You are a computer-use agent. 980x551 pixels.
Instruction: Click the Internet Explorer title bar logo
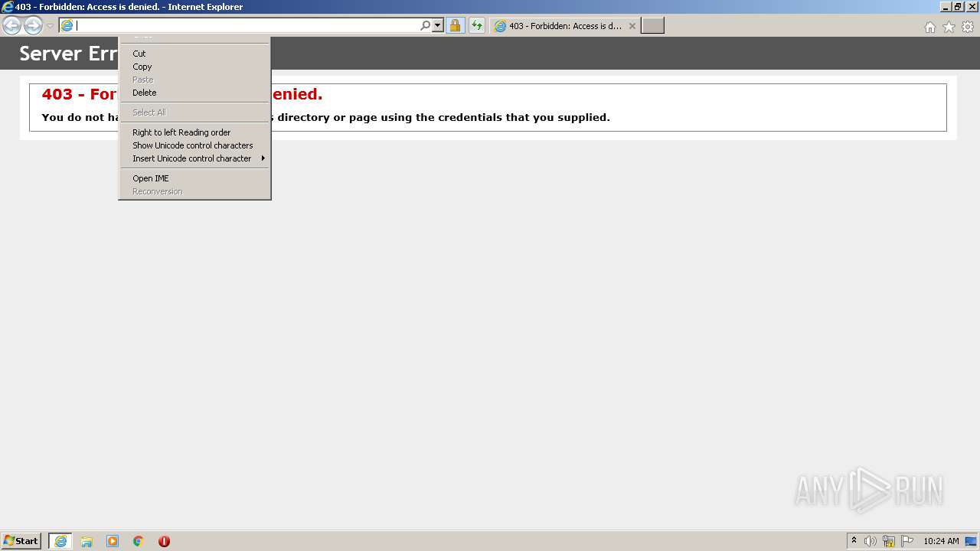[x=7, y=7]
